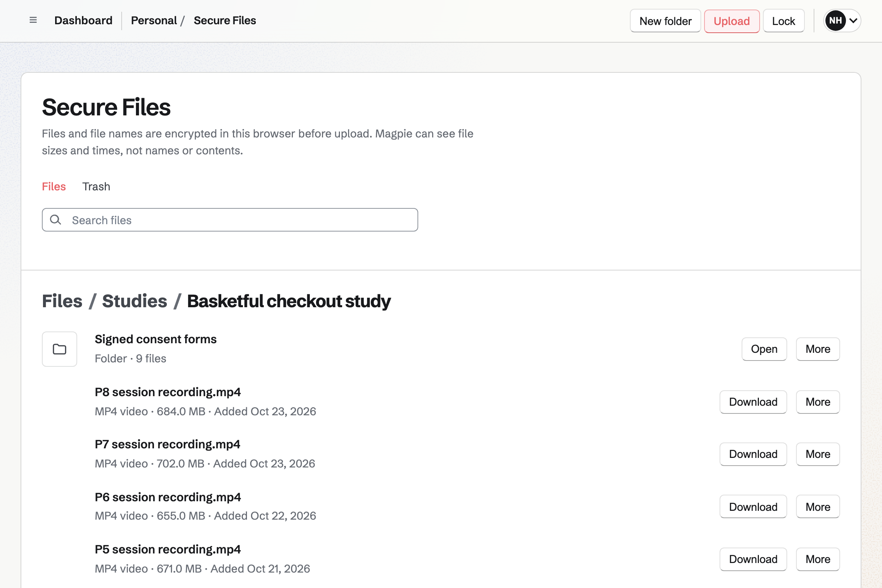Click '684.0 MB · Added Oct 23, 2026' details
Image resolution: width=882 pixels, height=588 pixels.
point(236,411)
